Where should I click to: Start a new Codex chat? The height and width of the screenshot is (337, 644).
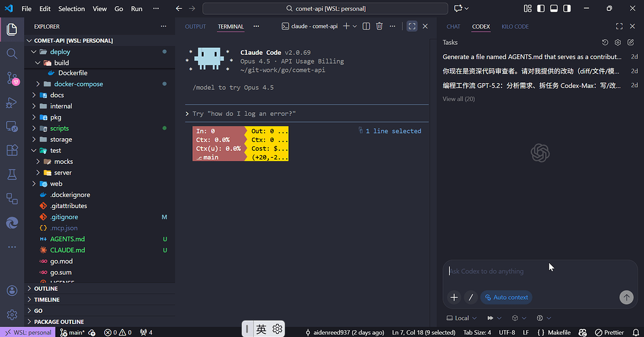point(631,42)
